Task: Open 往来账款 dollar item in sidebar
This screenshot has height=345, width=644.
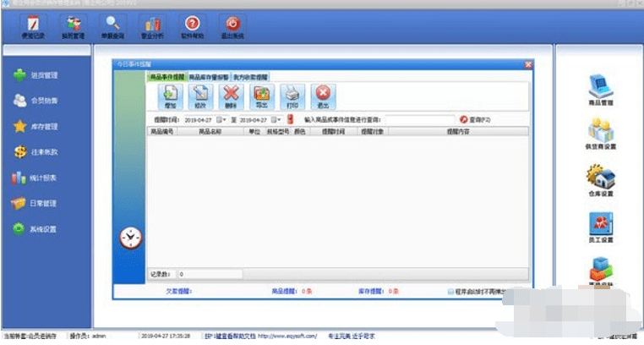Action: (x=35, y=152)
